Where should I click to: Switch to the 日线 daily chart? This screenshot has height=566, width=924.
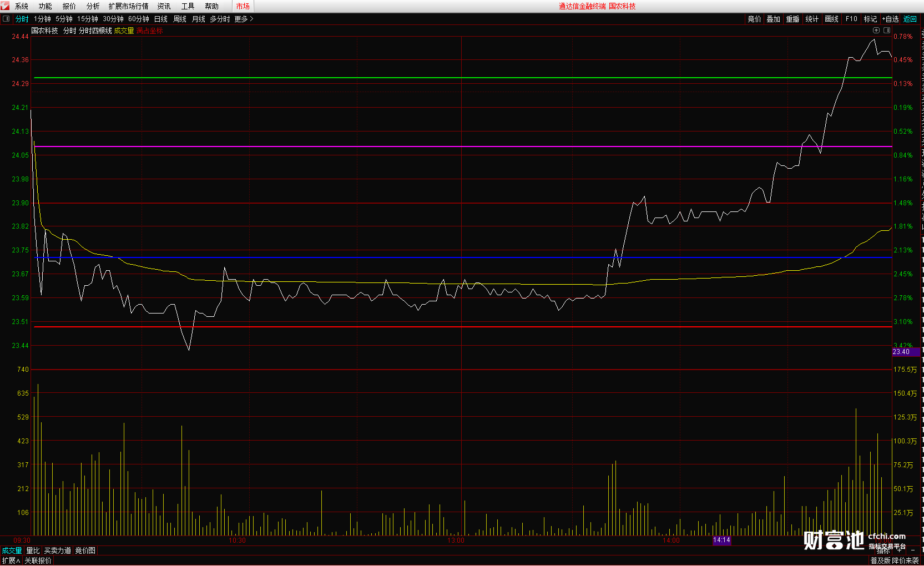coord(161,19)
